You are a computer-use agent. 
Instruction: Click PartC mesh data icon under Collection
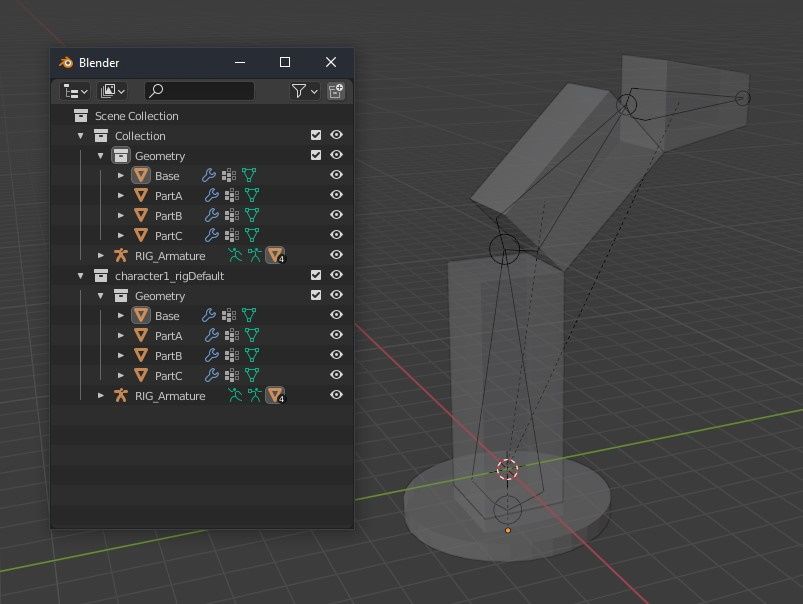tap(252, 235)
